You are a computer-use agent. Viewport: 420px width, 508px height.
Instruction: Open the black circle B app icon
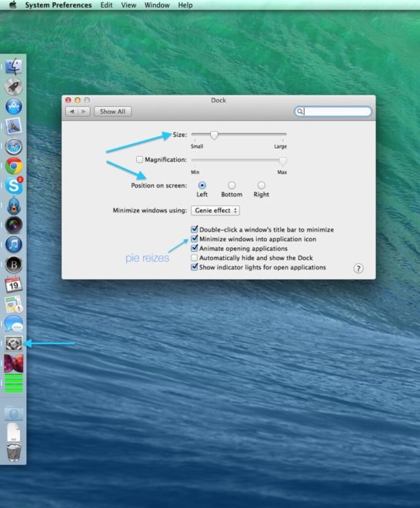pyautogui.click(x=14, y=265)
